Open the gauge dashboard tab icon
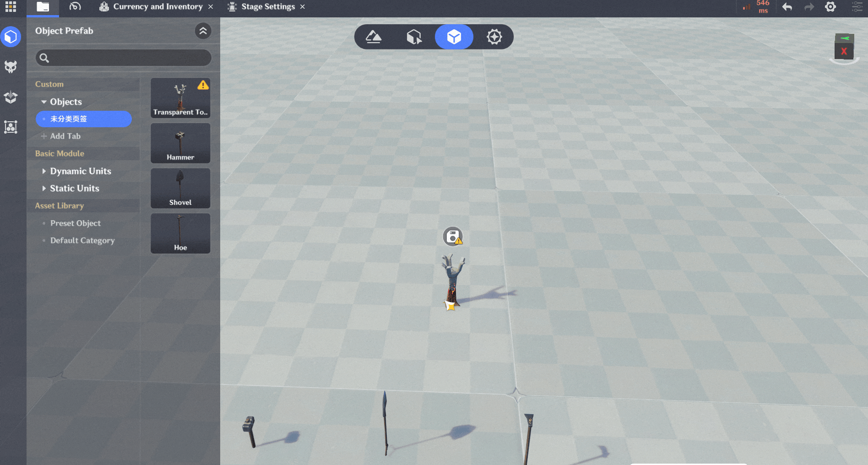 75,6
